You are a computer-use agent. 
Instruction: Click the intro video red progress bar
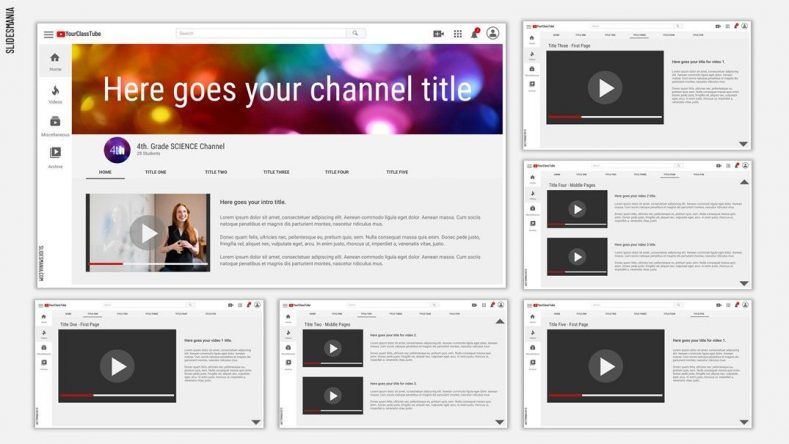[x=106, y=264]
